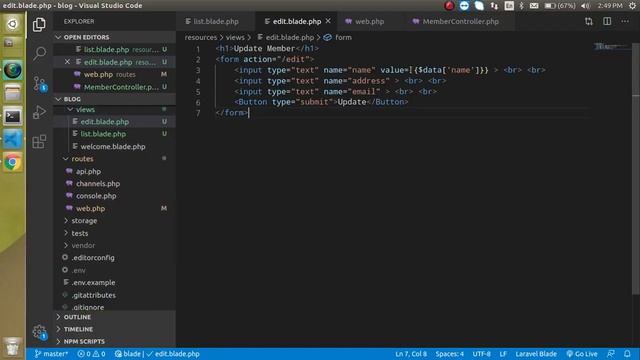Open the system volume indicator
The width and height of the screenshot is (640, 360).
coord(585,6)
